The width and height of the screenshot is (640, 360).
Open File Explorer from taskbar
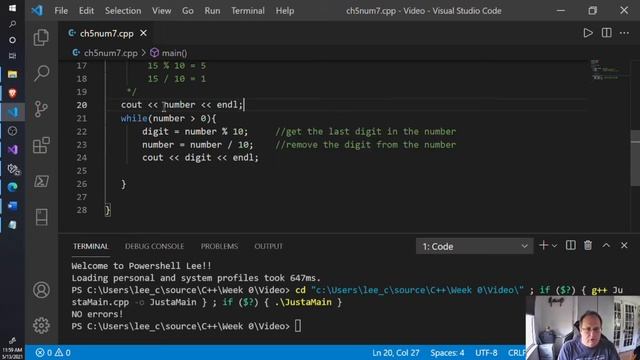pyautogui.click(x=12, y=74)
